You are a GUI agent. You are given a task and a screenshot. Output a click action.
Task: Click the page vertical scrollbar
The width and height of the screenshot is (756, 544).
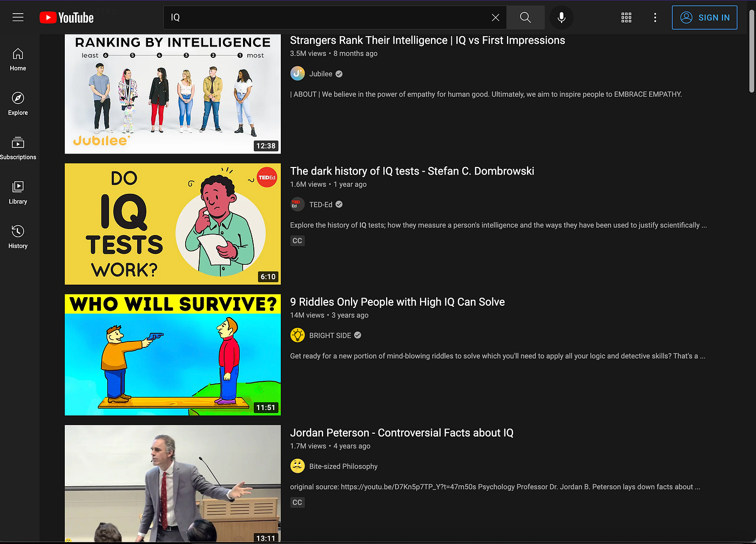tap(752, 51)
